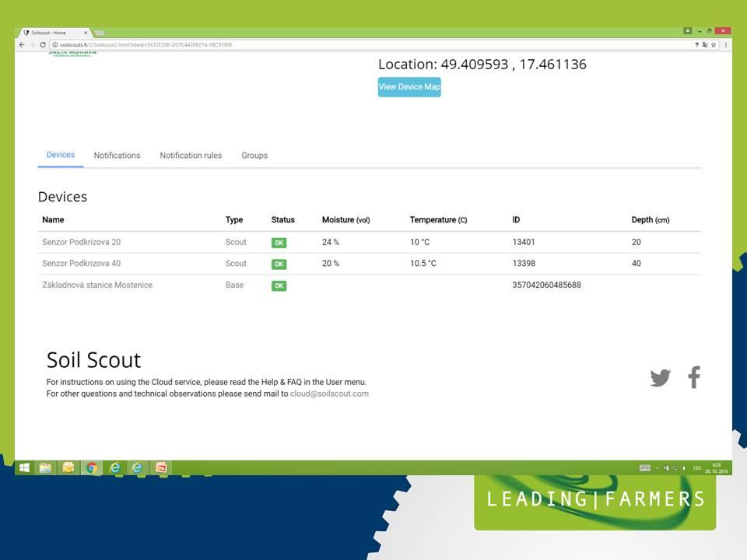Viewport: 747px width, 560px height.
Task: Open the Groups tab
Action: pos(254,156)
